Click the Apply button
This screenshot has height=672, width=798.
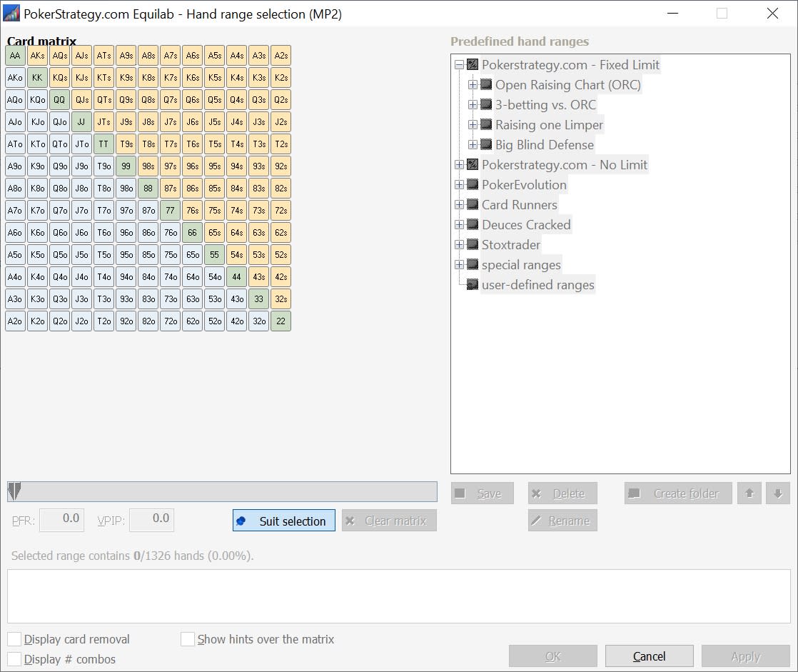[746, 656]
